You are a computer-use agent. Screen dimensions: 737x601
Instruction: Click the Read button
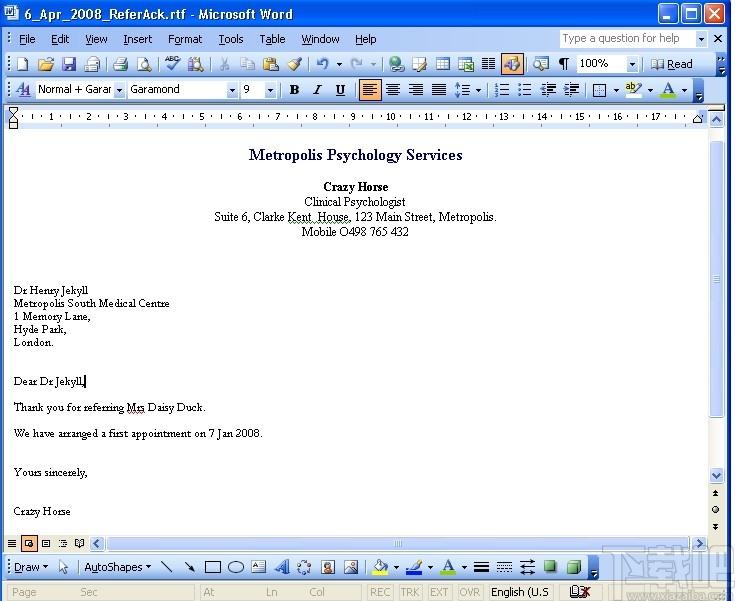click(x=672, y=64)
